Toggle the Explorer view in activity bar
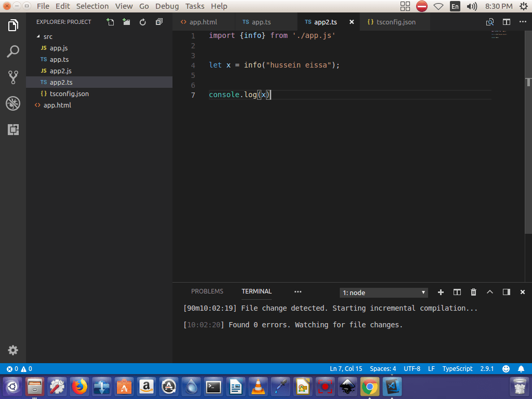Screen dimensions: 532x399 coord(13,25)
